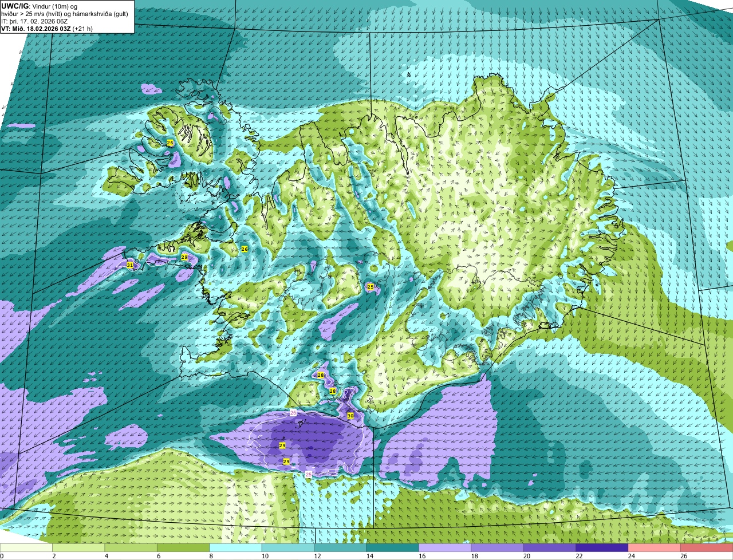This screenshot has height=560, width=733.
Task: Pick the 0–2 m/s palest color swatch
Action: click(x=26, y=548)
